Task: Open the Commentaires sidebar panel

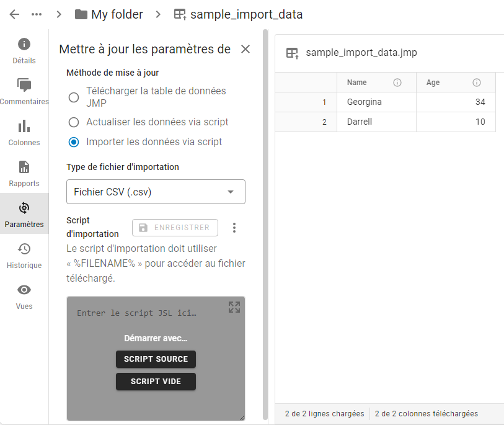Action: (24, 91)
